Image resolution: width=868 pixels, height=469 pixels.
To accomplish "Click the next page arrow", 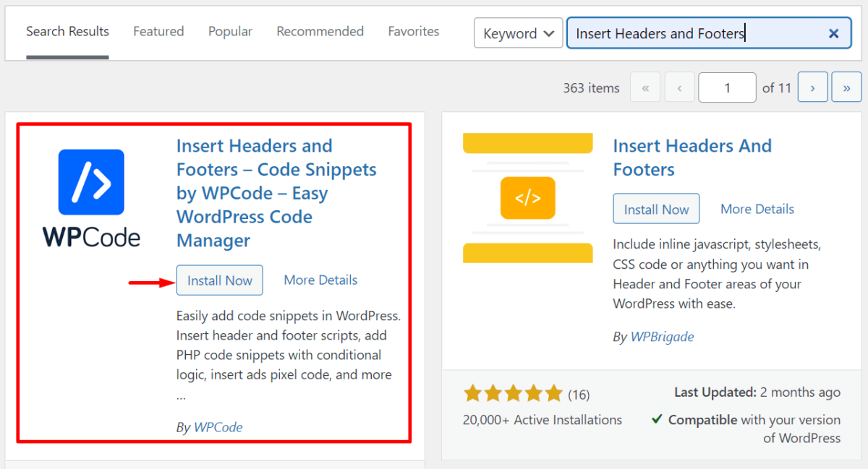I will tap(812, 87).
